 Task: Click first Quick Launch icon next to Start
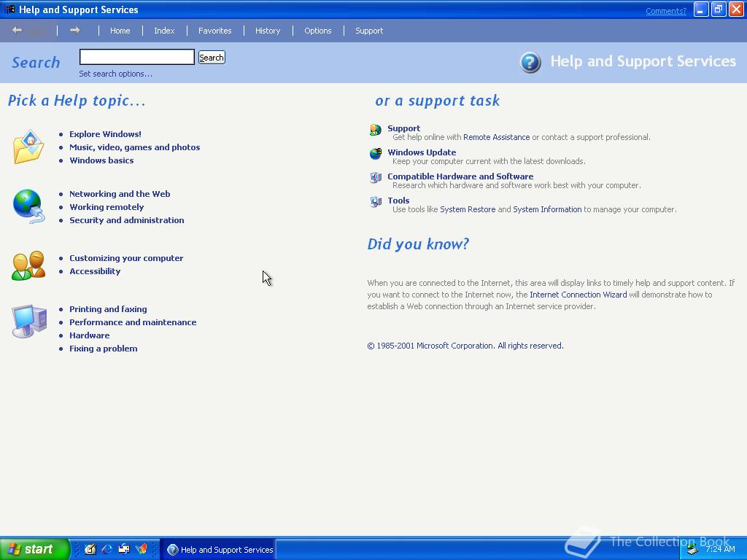click(90, 550)
